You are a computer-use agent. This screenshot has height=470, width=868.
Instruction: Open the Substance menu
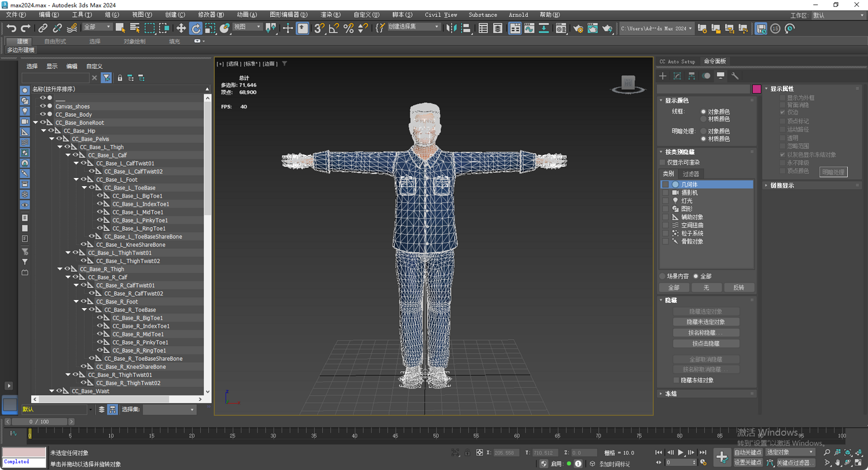pos(483,15)
